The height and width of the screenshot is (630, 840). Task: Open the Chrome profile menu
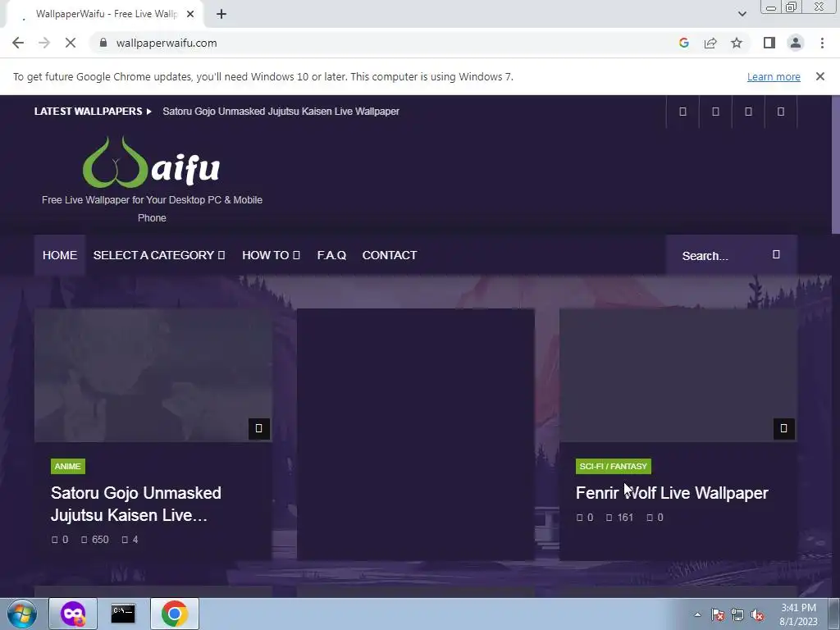point(796,43)
